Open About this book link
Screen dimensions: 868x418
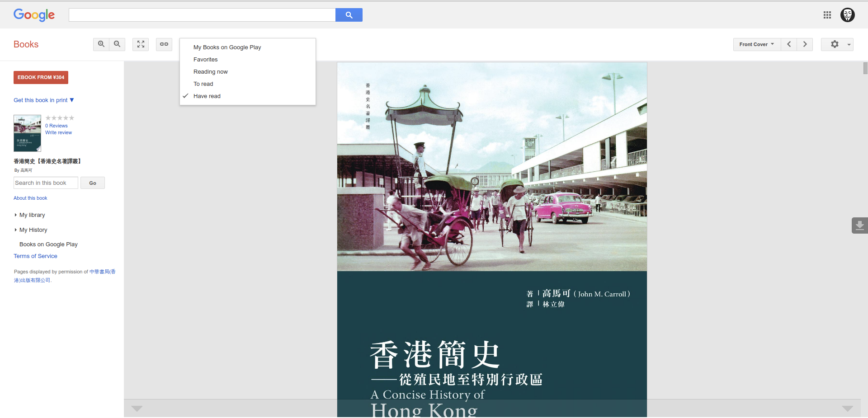30,198
